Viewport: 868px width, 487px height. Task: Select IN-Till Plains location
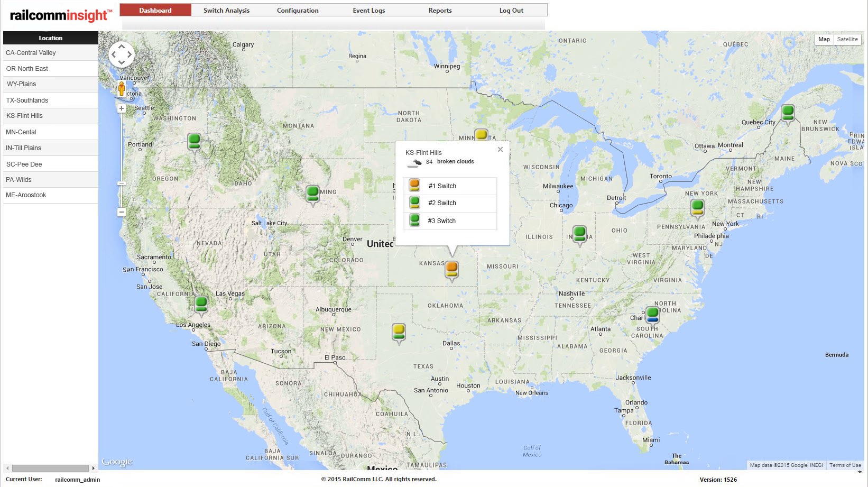click(50, 148)
